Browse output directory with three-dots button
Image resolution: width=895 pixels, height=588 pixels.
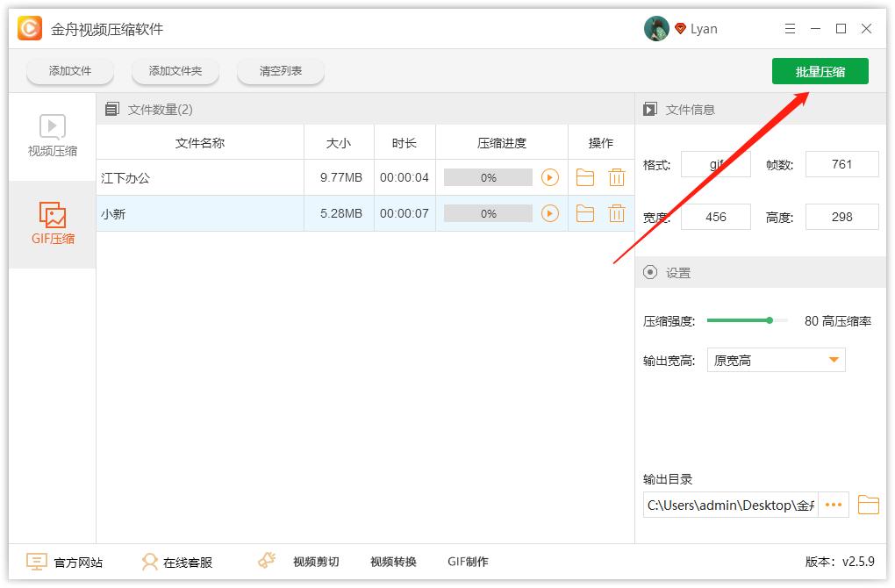[x=834, y=505]
